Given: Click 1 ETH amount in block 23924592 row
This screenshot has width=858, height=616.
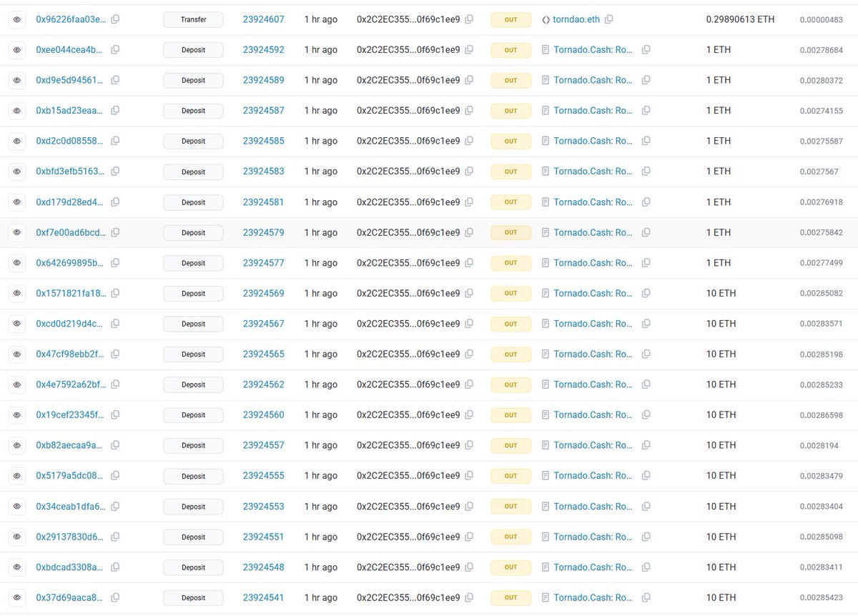Looking at the screenshot, I should (x=719, y=50).
